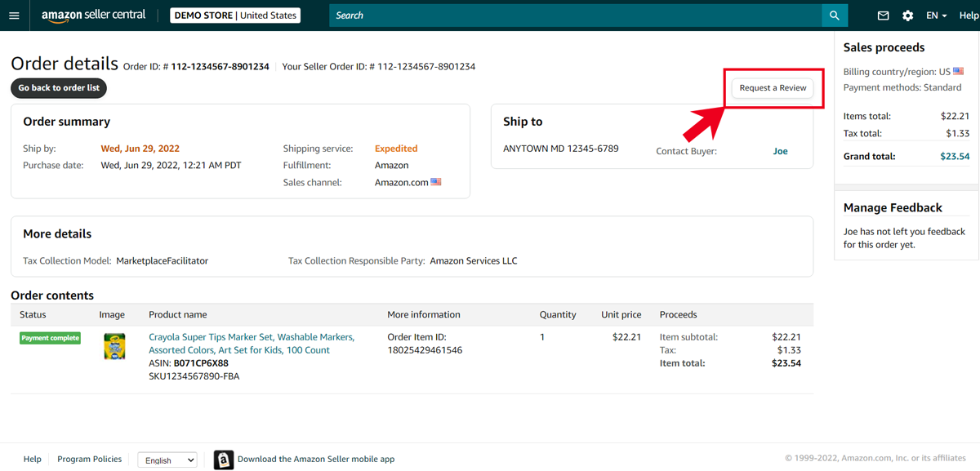Expand the EN language dropdown

(x=936, y=16)
